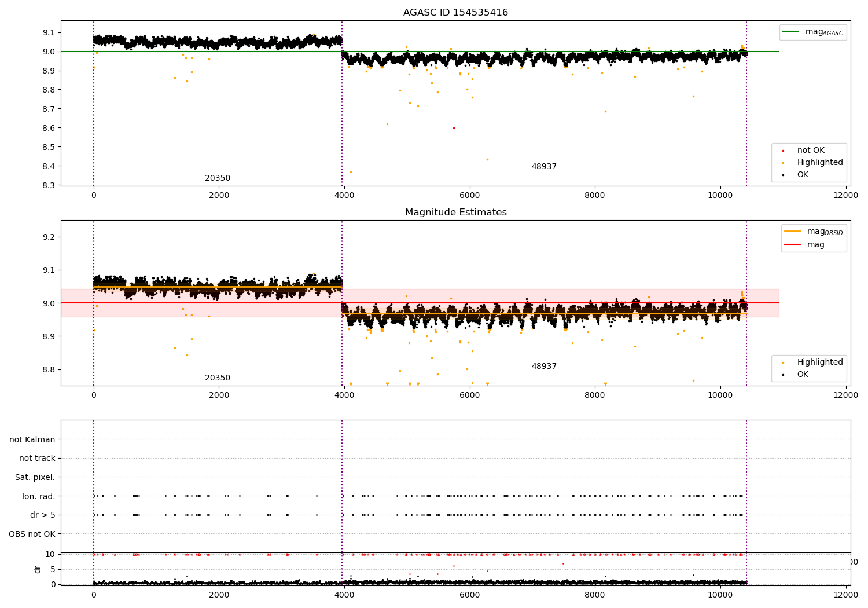Click the '2000' x-axis tick of the bottom plot

219,595
